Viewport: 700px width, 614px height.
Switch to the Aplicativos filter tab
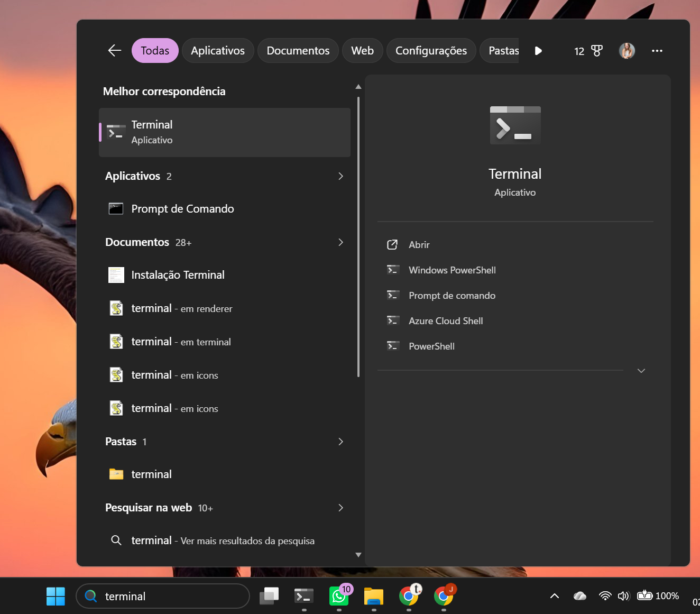218,51
